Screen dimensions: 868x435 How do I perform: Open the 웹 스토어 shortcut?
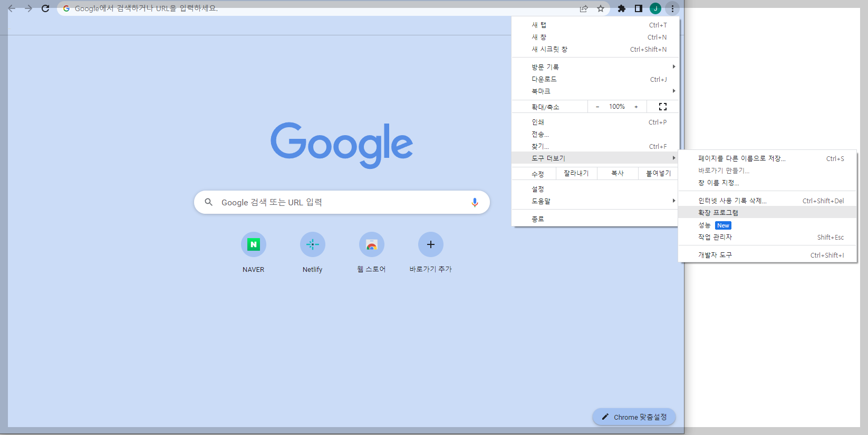[372, 253]
